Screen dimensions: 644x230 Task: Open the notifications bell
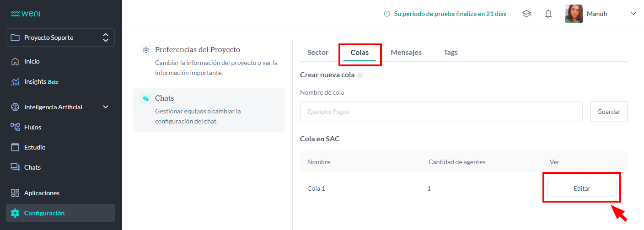[548, 14]
